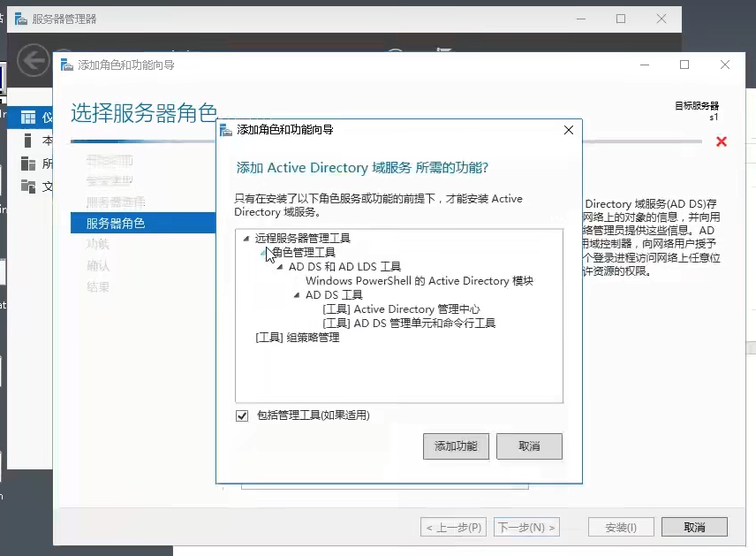Select [工具] 组策略管理 item
Screen dimensions: 756x556
tap(298, 338)
